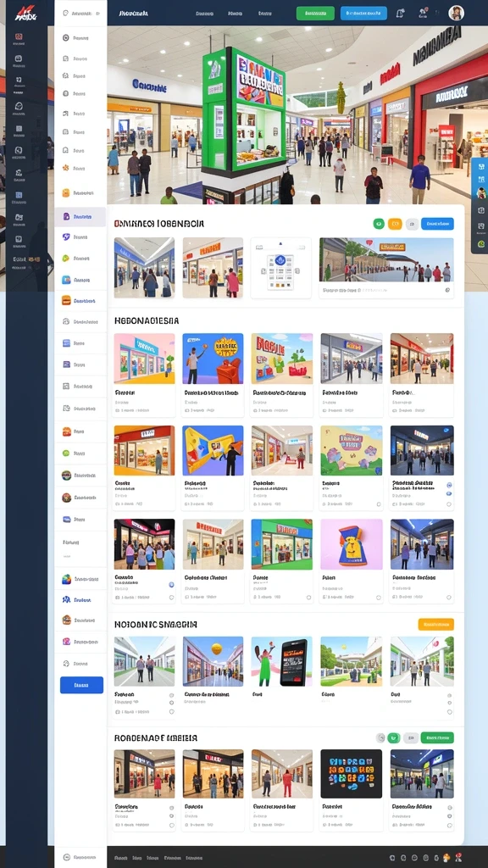The width and height of the screenshot is (488, 868).
Task: Click the red logo in the top-left corner
Action: (24, 12)
